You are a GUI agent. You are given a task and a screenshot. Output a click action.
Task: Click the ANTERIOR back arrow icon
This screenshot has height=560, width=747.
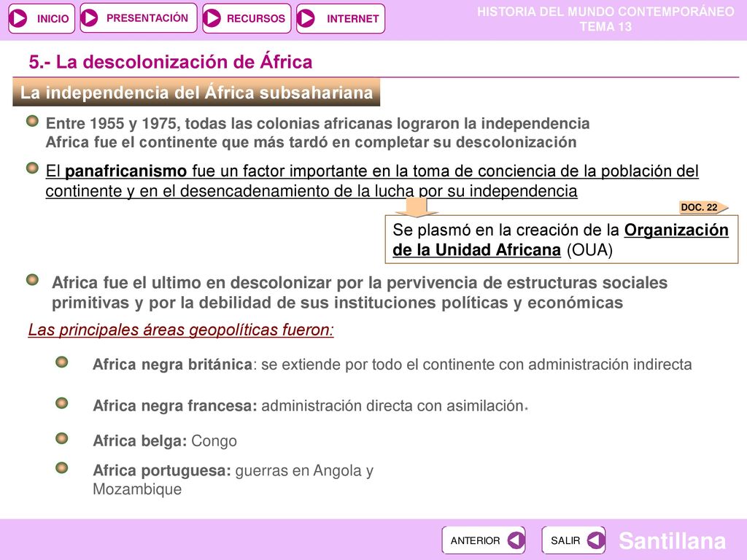tap(516, 540)
